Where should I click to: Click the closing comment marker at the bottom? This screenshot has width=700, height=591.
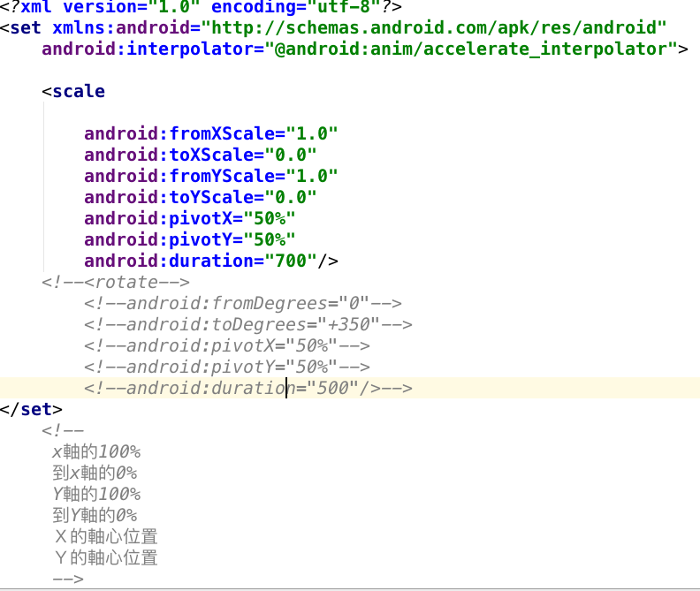pyautogui.click(x=68, y=579)
